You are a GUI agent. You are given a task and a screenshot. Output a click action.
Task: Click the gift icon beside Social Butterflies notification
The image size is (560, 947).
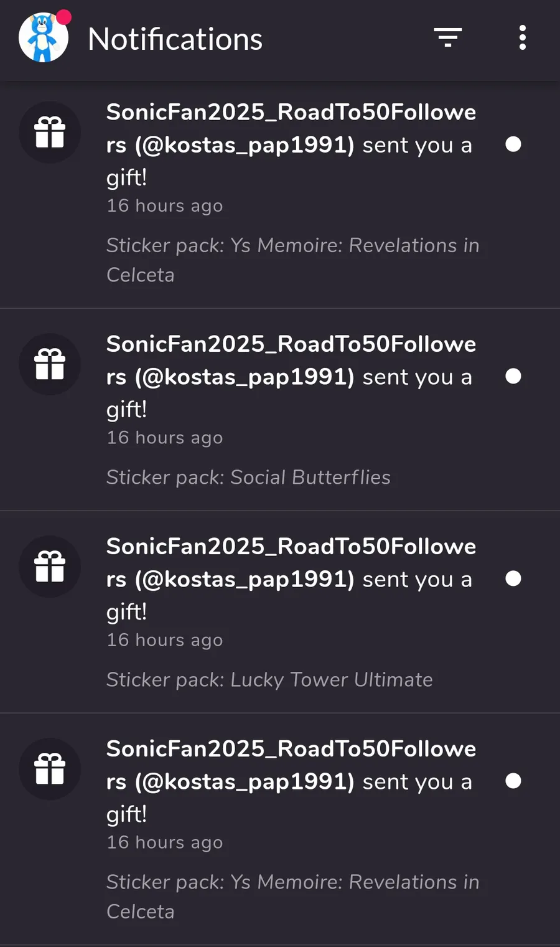click(x=50, y=364)
